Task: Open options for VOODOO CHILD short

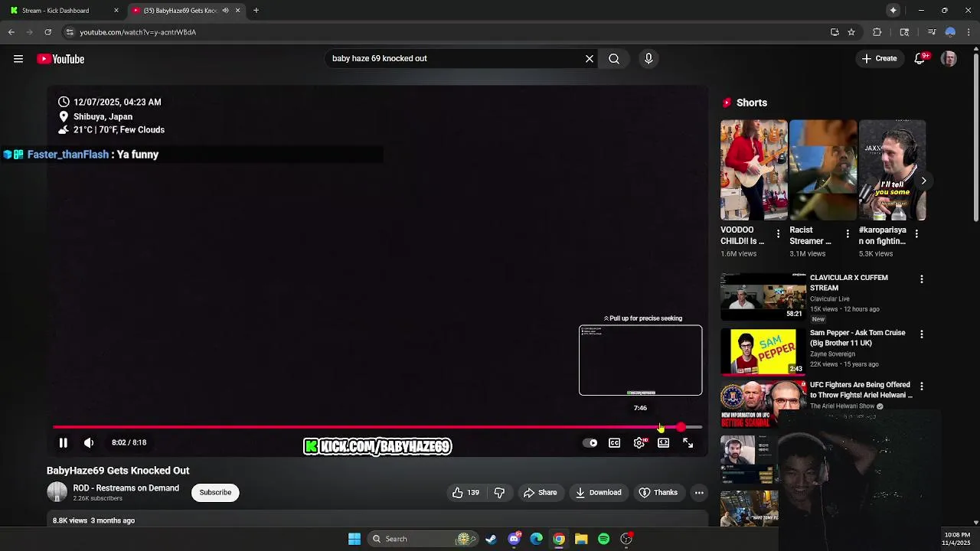Action: tap(779, 233)
